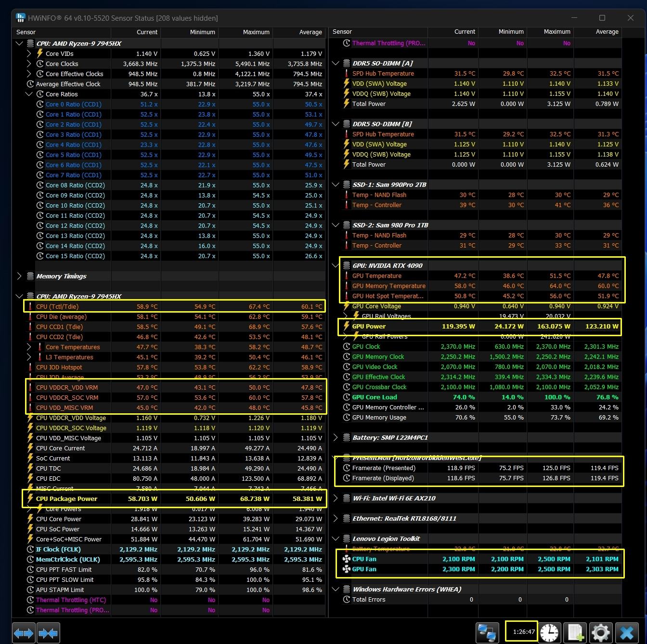Expand the L3 Temperatures row
The image size is (647, 644).
click(x=29, y=357)
